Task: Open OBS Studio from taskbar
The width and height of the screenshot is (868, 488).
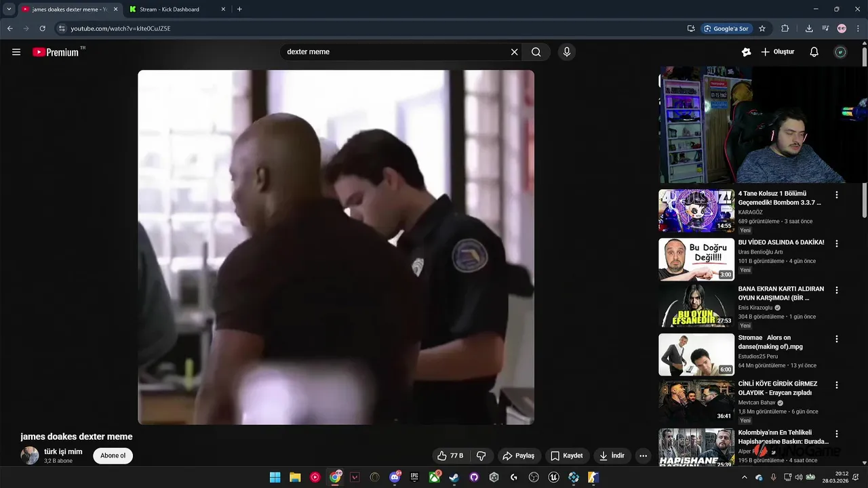Action: [x=534, y=477]
